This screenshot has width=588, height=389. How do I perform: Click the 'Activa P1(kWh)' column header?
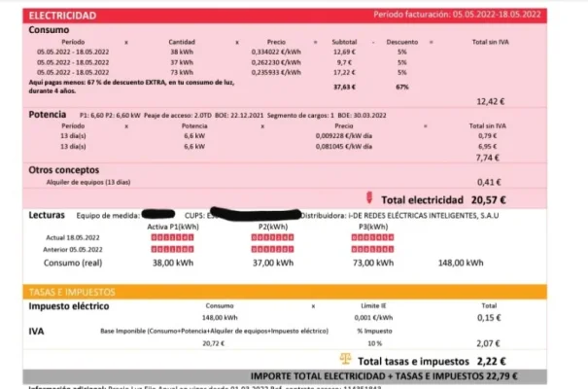(173, 227)
